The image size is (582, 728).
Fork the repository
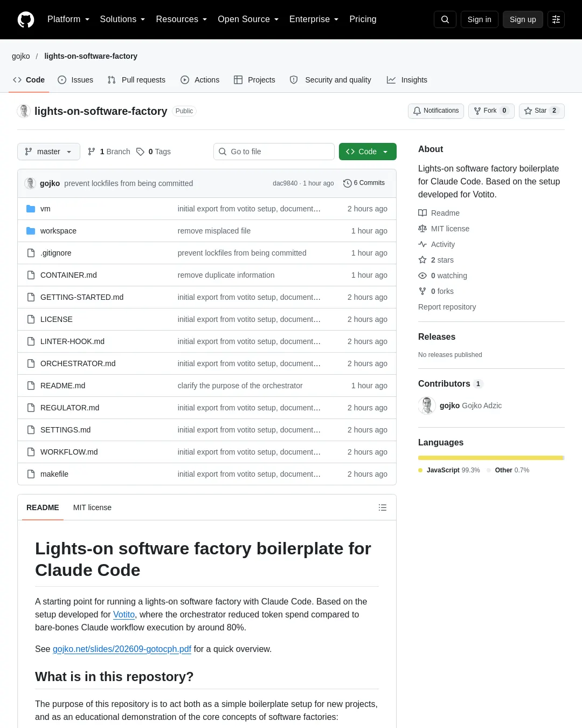click(491, 111)
